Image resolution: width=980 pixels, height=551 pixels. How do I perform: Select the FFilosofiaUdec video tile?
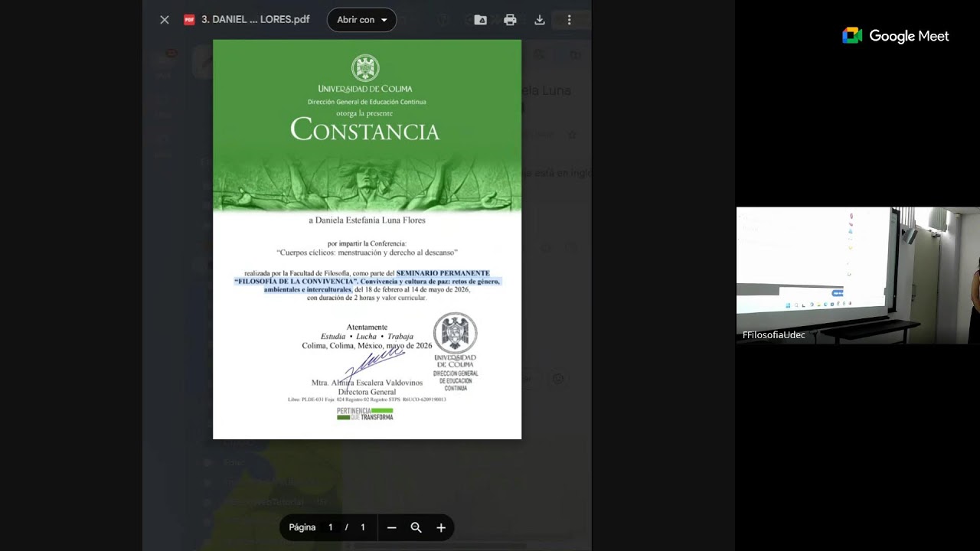(858, 275)
